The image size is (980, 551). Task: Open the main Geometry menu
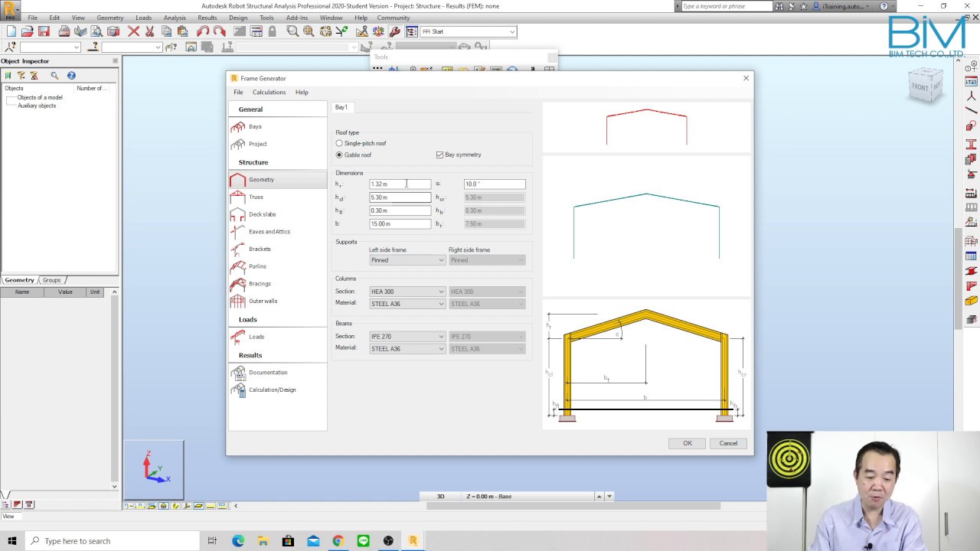110,18
